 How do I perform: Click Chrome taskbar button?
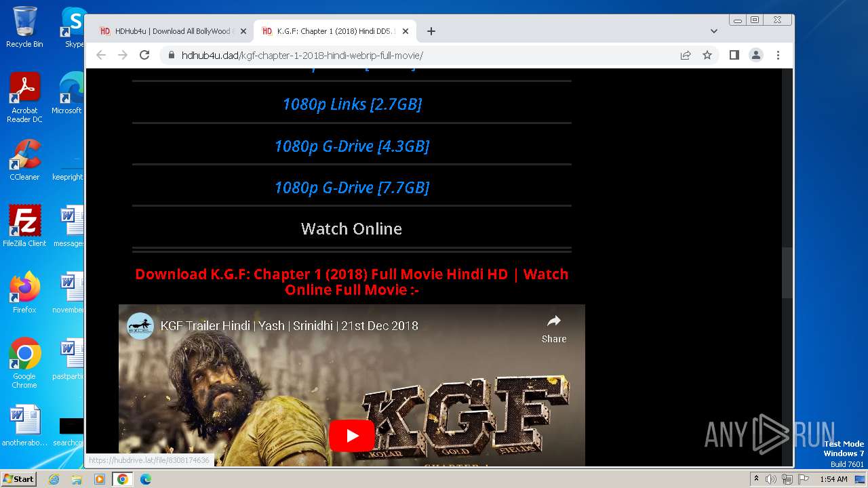click(x=123, y=479)
